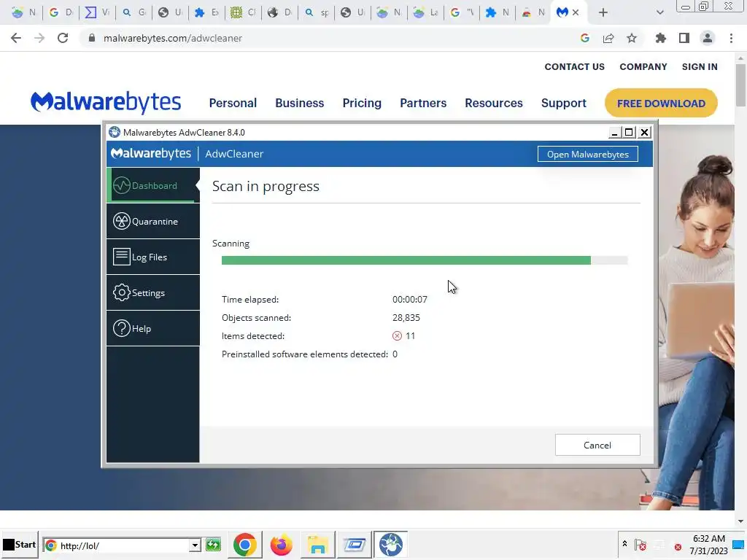Click the browser page vertical scrollbar thumb
The height and width of the screenshot is (560, 747).
pyautogui.click(x=740, y=85)
